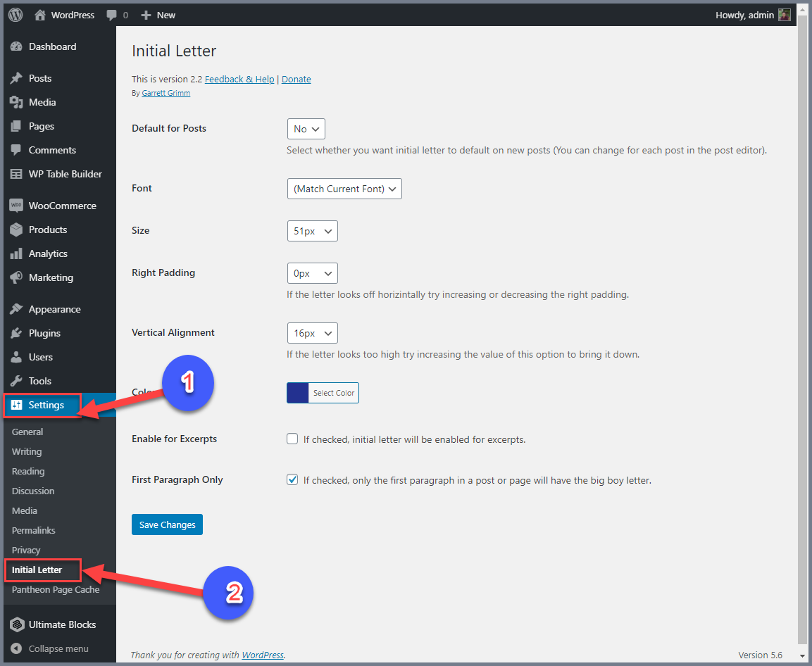Screen dimensions: 812x666
Task: Open Discussion settings submenu item
Action: (33, 491)
